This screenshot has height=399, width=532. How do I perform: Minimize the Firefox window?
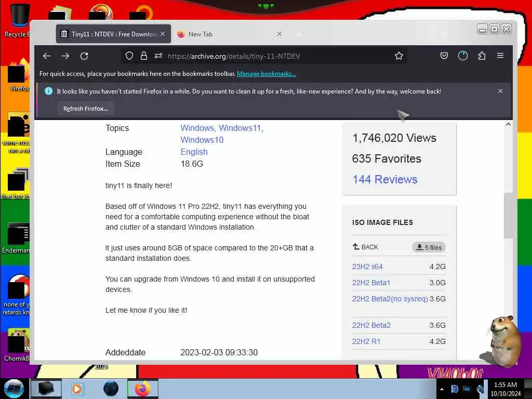[482, 29]
